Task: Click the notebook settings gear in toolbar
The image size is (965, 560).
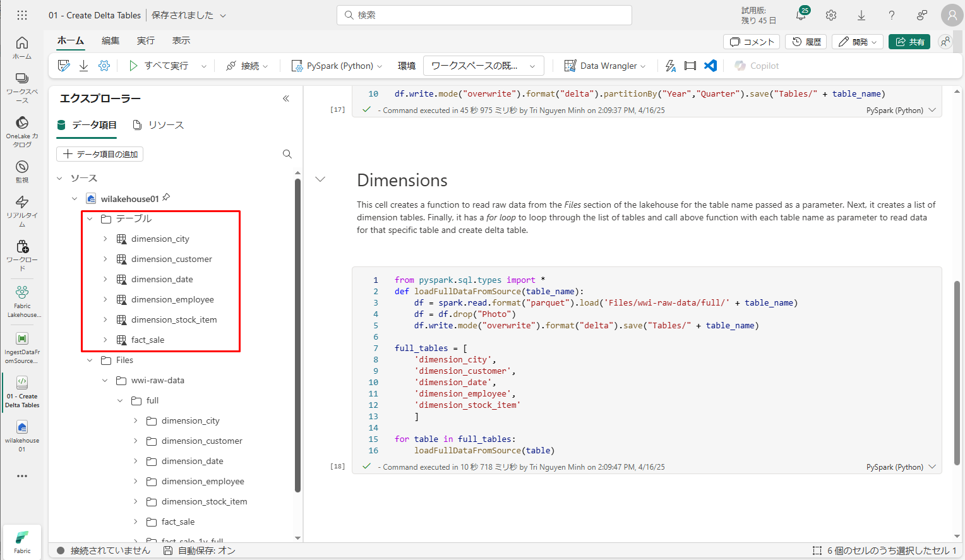Action: [104, 66]
